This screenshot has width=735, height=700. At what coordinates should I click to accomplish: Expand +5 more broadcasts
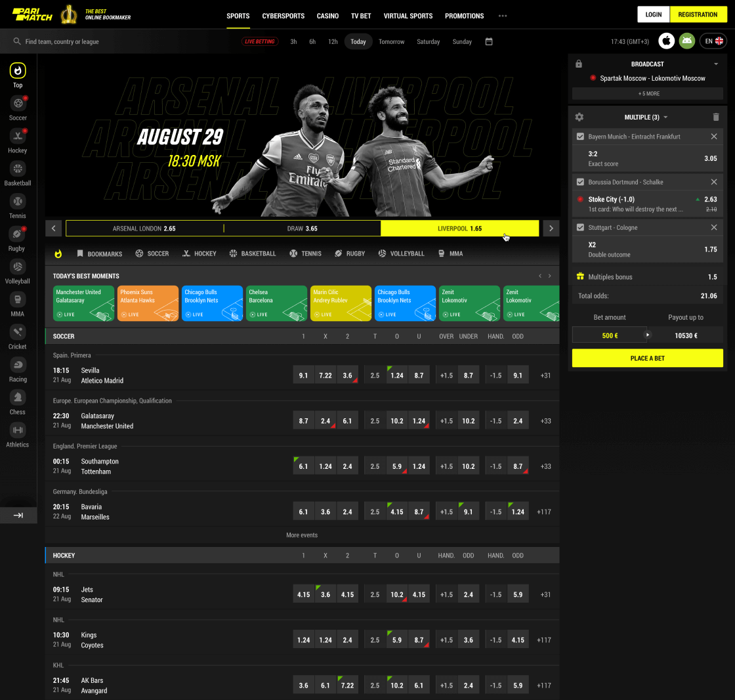pos(647,93)
